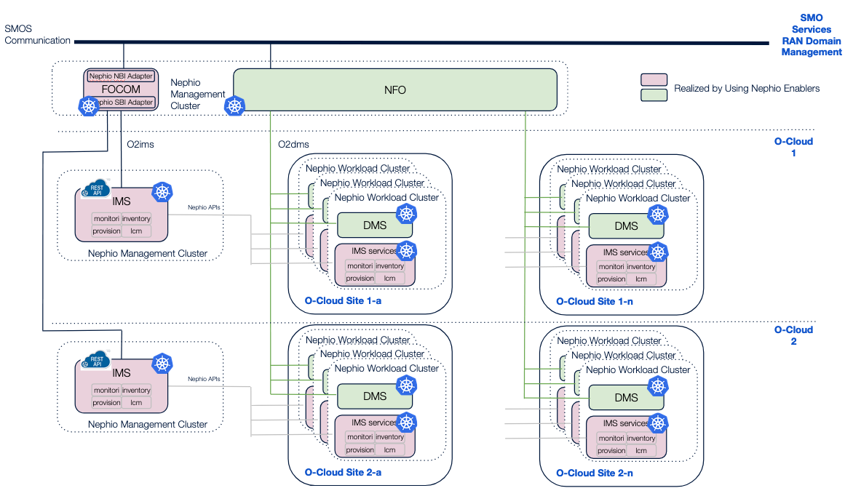Select the large green NFO block
853x504 pixels.
394,90
